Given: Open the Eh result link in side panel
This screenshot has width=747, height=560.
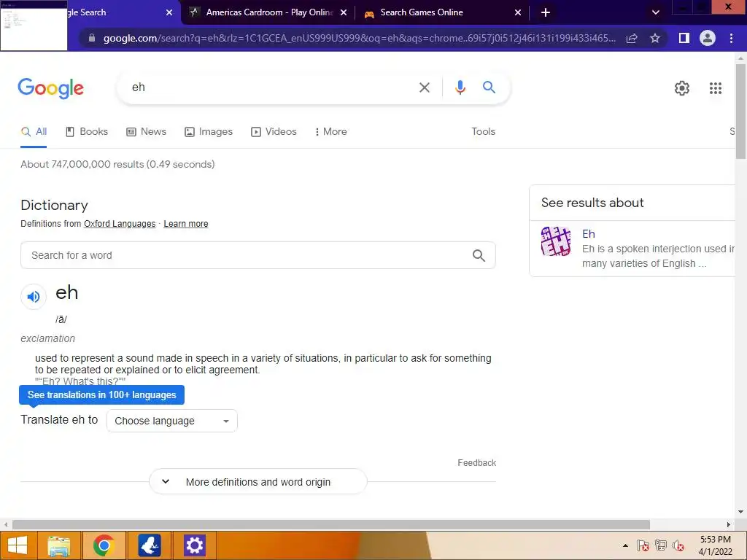Looking at the screenshot, I should click(x=589, y=234).
